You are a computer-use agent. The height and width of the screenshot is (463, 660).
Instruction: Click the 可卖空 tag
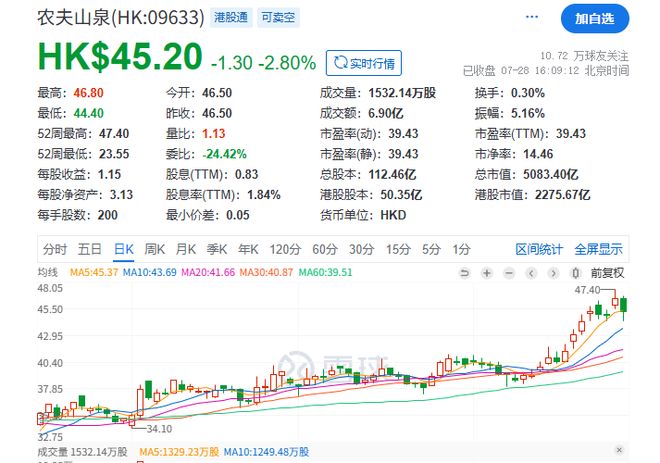(x=278, y=17)
